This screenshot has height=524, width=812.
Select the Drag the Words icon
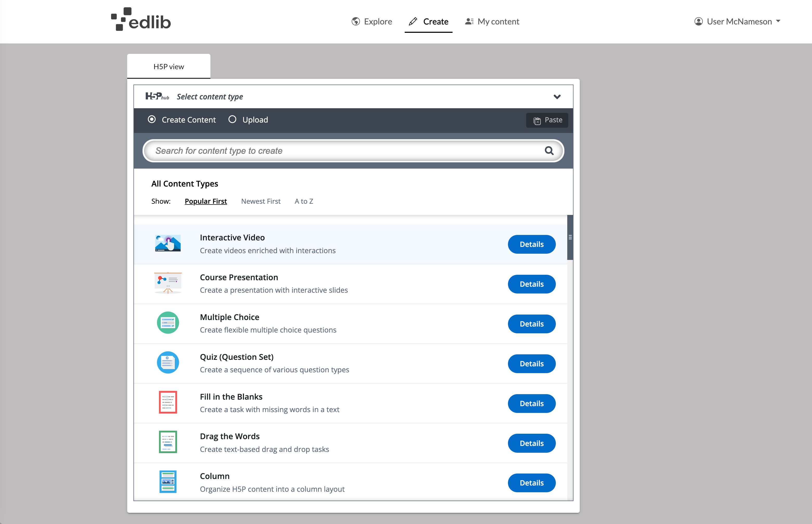tap(168, 442)
